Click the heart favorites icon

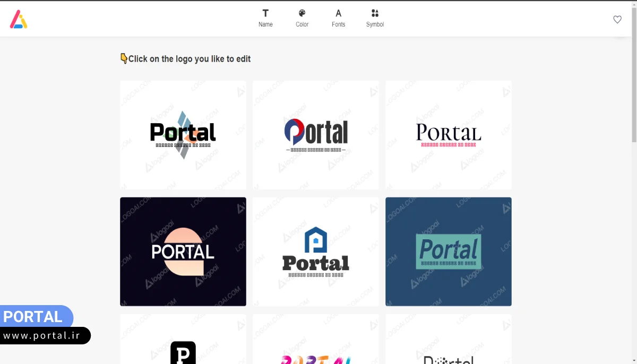tap(617, 20)
